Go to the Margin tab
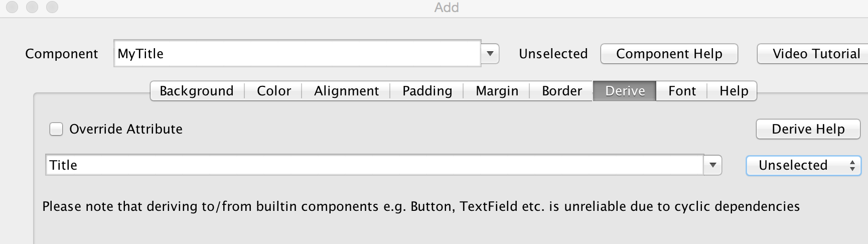The image size is (868, 244). coord(497,91)
